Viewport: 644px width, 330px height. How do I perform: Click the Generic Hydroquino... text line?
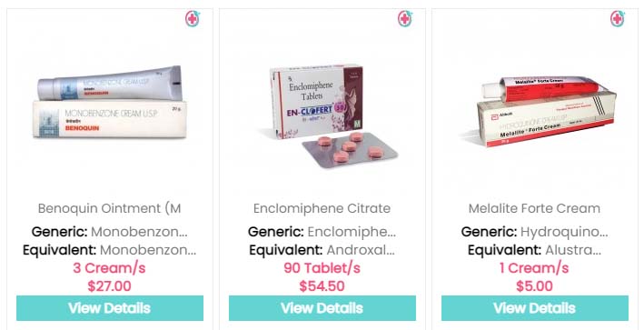click(534, 232)
